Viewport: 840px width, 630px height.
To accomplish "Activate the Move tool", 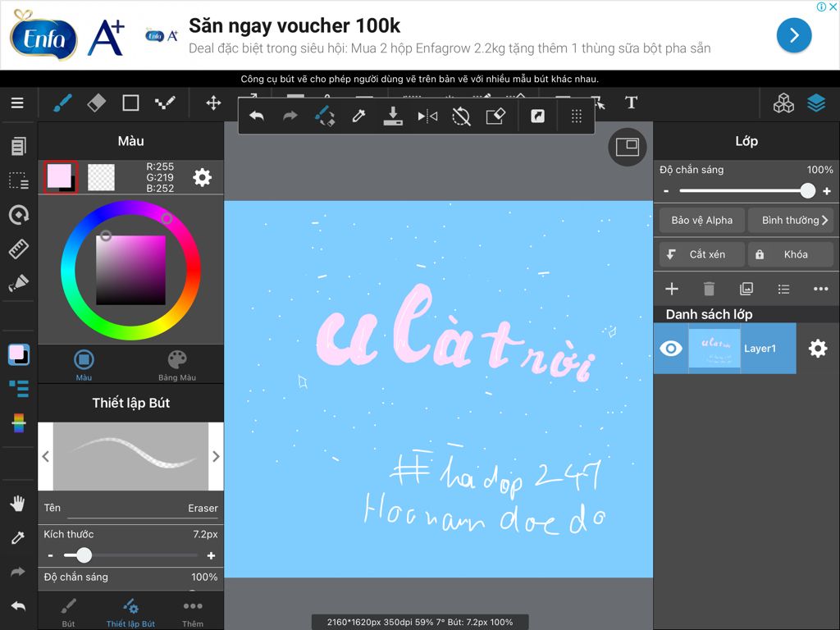I will (214, 103).
